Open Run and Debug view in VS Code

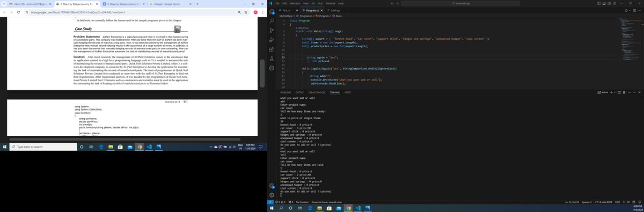click(x=272, y=40)
